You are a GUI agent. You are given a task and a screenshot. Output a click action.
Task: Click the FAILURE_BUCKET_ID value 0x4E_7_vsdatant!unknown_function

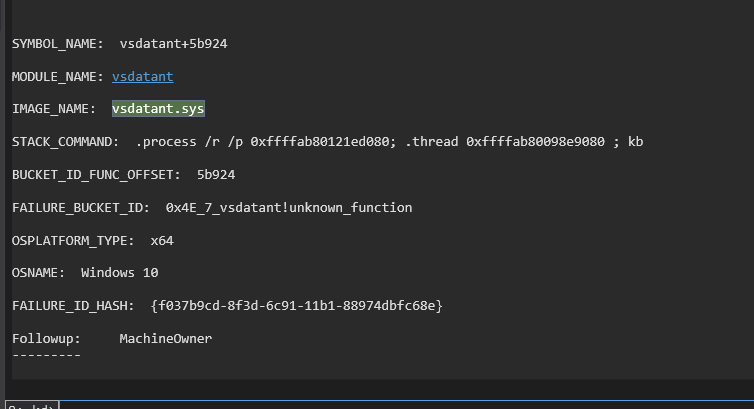pos(288,208)
